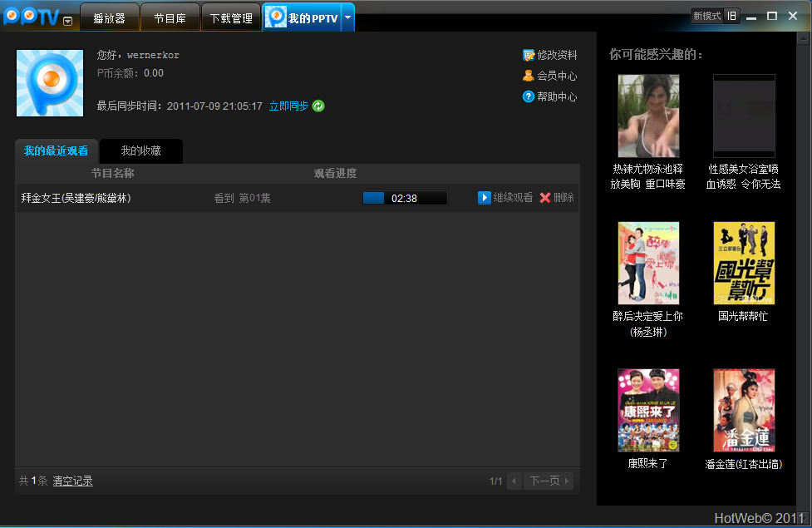The image size is (812, 528).
Task: Select the 我的PPTV tab
Action: 303,18
